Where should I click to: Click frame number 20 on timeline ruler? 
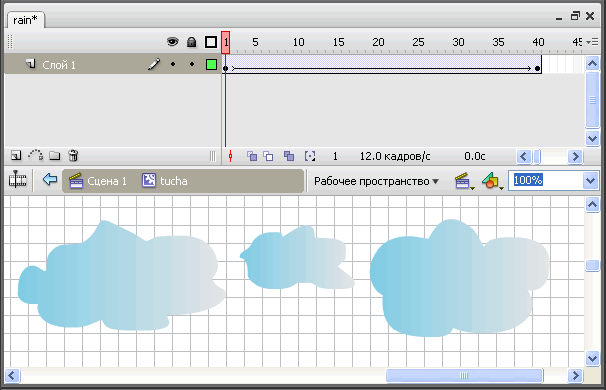coord(378,42)
